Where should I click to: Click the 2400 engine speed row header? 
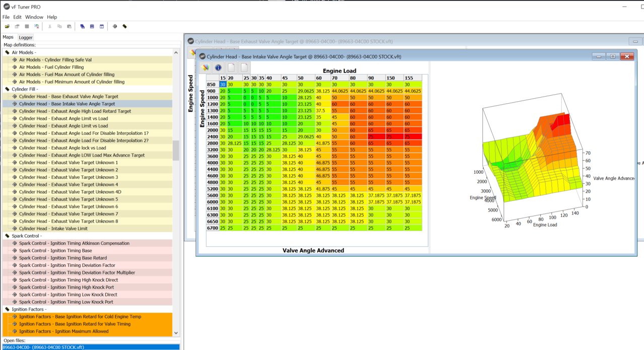212,136
